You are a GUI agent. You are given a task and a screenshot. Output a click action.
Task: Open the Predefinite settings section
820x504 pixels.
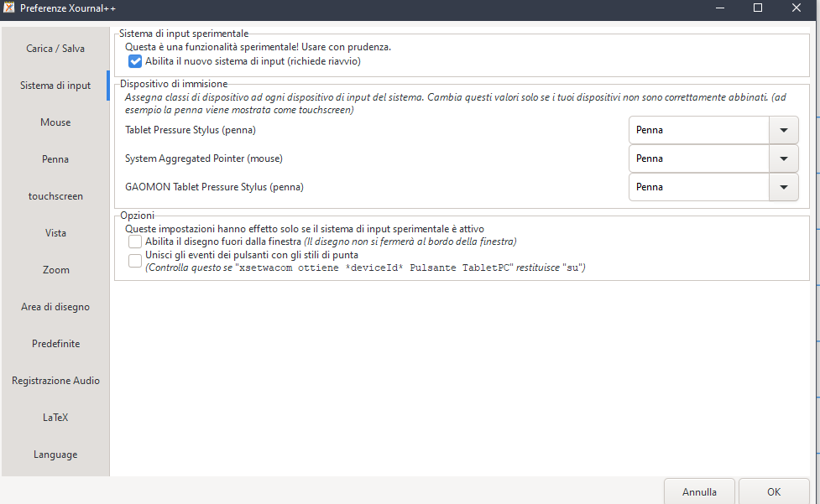(x=55, y=343)
